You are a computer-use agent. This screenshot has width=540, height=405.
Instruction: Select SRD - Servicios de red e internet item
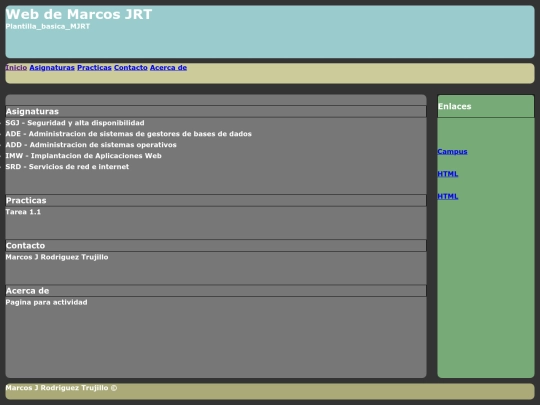click(x=67, y=167)
